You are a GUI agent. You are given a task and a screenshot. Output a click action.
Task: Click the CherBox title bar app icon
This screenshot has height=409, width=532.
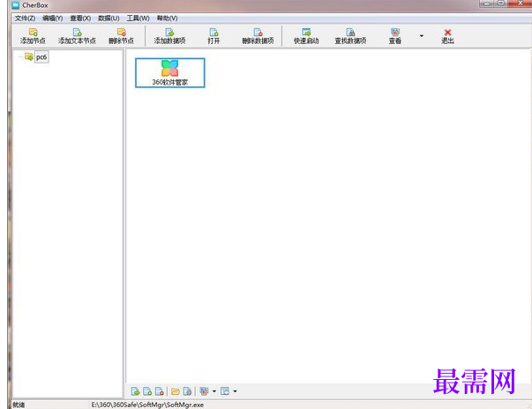[x=15, y=5]
